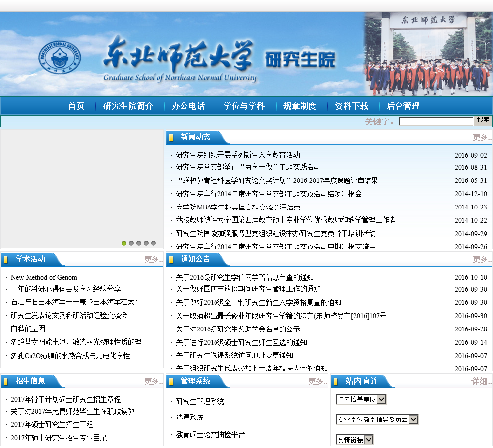The image size is (493, 448).
Task: Click the 关键字 search input field
Action: tap(436, 121)
